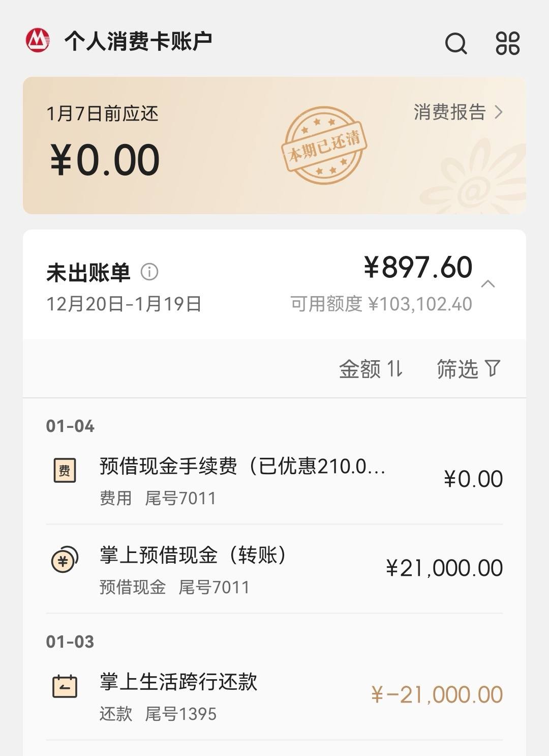Tap the info icon beside 未出账单

click(x=149, y=272)
